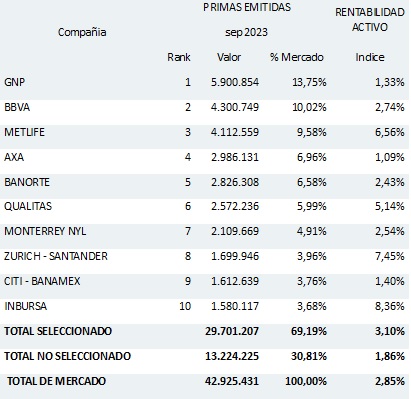Select the GNP company cell

15,82
